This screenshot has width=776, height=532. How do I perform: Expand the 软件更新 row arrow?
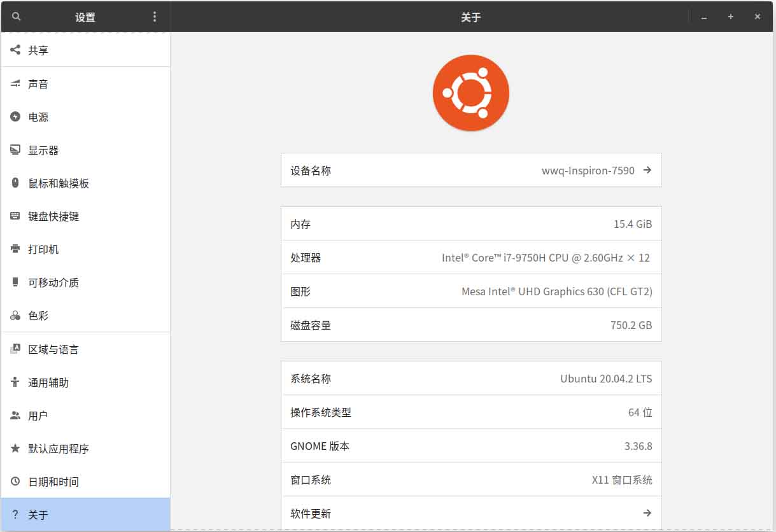point(647,513)
